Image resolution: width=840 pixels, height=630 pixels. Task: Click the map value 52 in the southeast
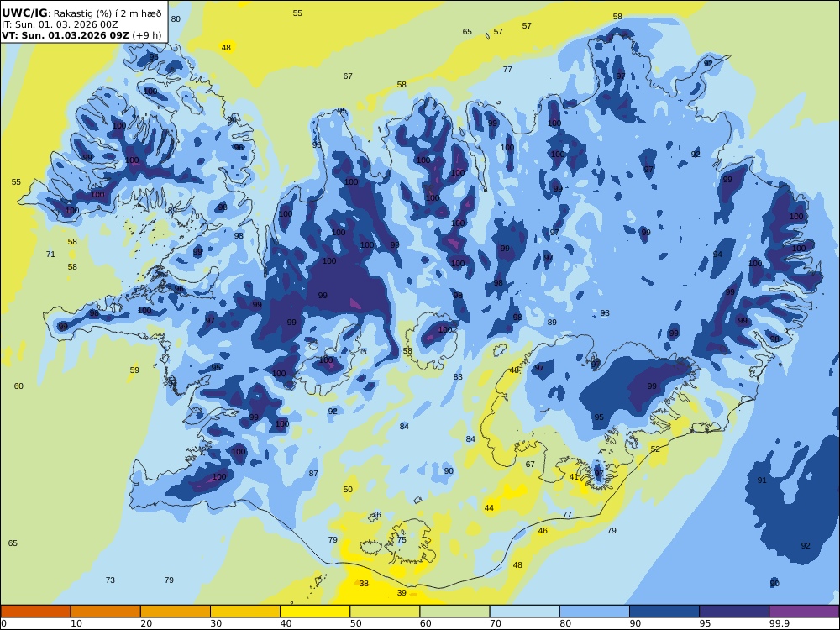655,449
